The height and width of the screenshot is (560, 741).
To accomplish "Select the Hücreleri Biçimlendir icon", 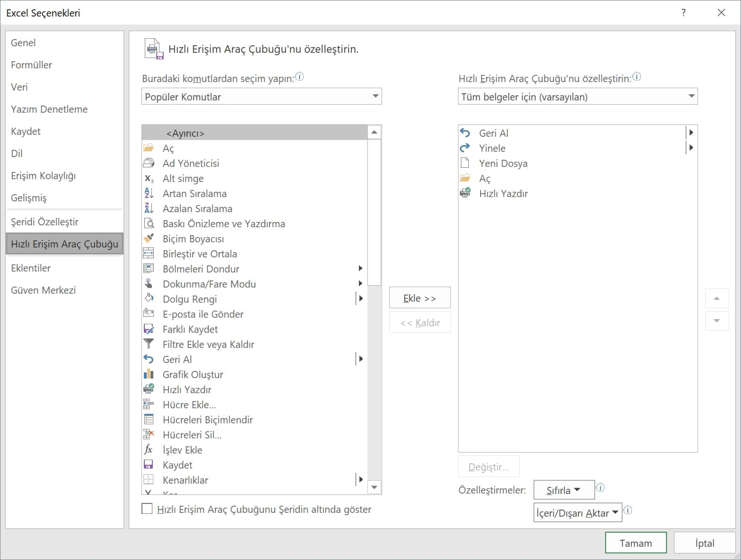I will 149,420.
